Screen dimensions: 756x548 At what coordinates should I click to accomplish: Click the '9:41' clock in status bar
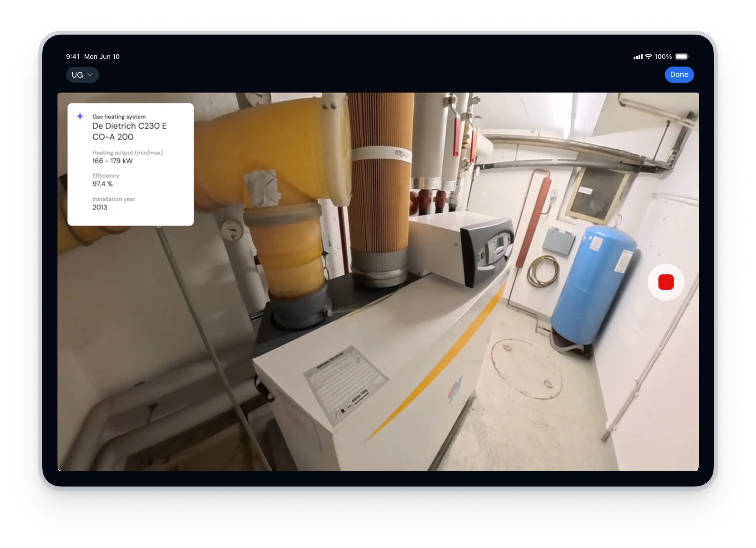coord(73,56)
